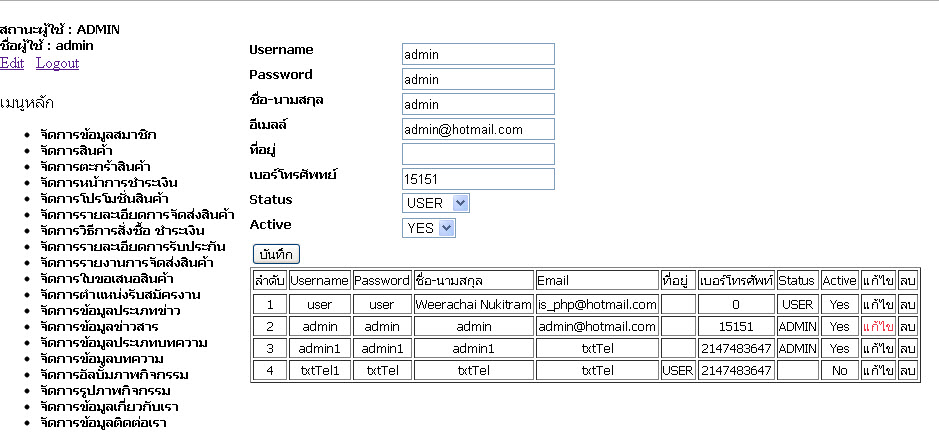Log out using the Logout link
This screenshot has height=446, width=939.
point(57,63)
